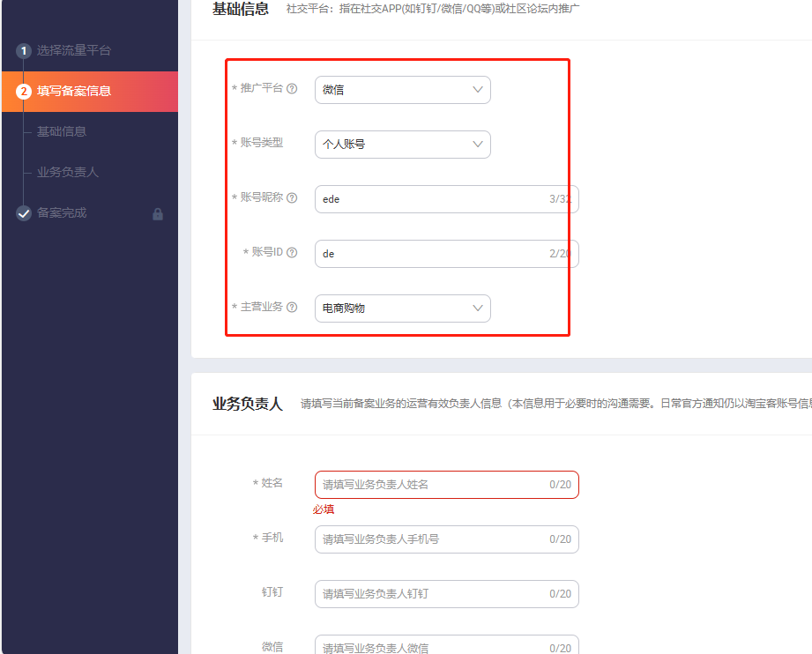Viewport: 812px width, 654px height.
Task: Expand the 账号类型 dropdown showing 个人账号
Action: 402,145
